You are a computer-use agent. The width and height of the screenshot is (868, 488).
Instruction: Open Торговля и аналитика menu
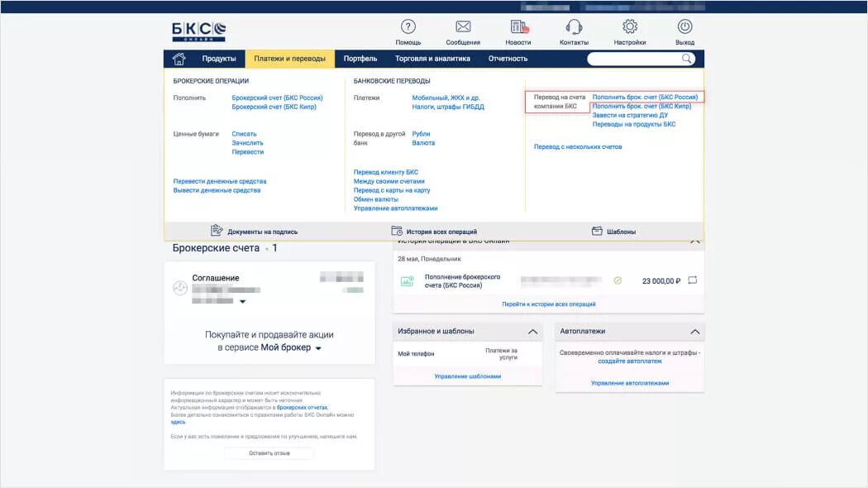pyautogui.click(x=432, y=59)
